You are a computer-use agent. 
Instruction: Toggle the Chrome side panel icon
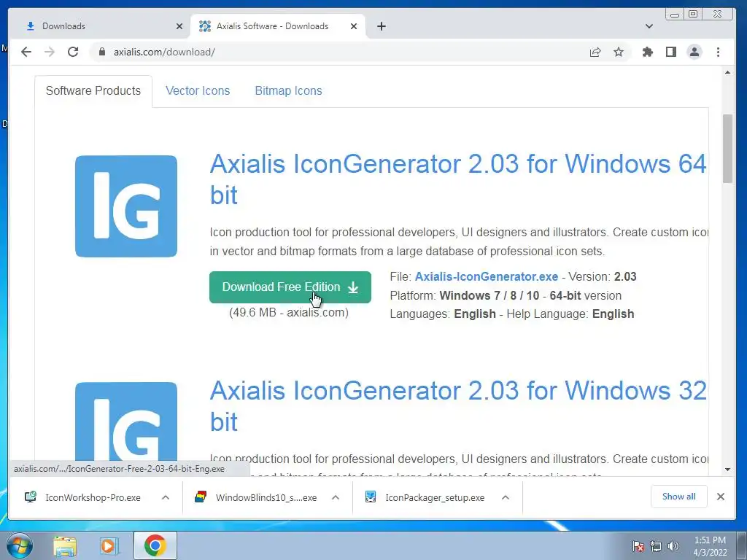point(671,52)
